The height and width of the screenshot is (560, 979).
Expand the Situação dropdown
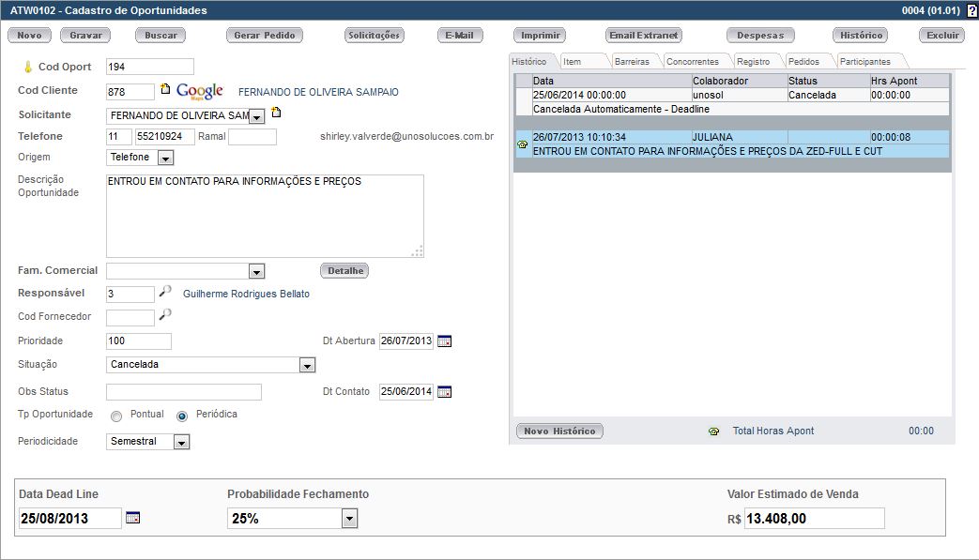pyautogui.click(x=306, y=365)
